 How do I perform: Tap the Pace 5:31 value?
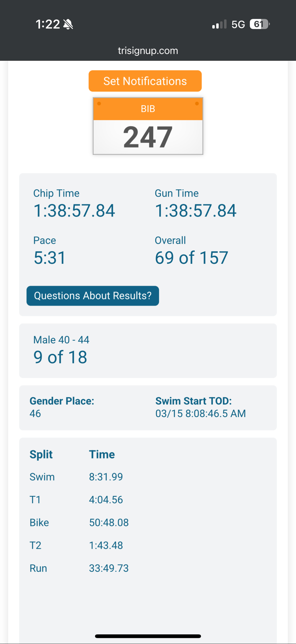tap(50, 258)
